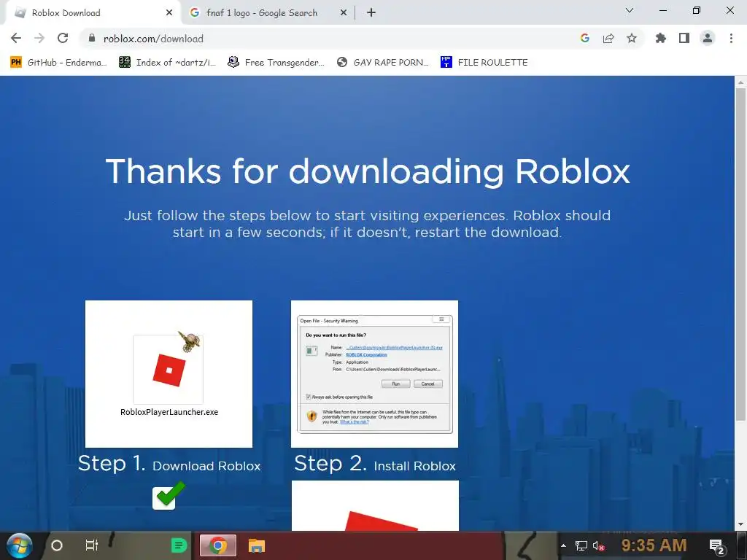Minimize the Chrome window

click(662, 10)
